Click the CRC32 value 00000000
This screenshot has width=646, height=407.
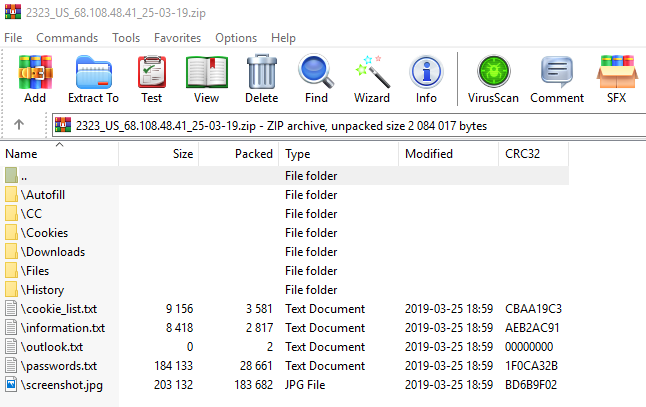(x=529, y=346)
